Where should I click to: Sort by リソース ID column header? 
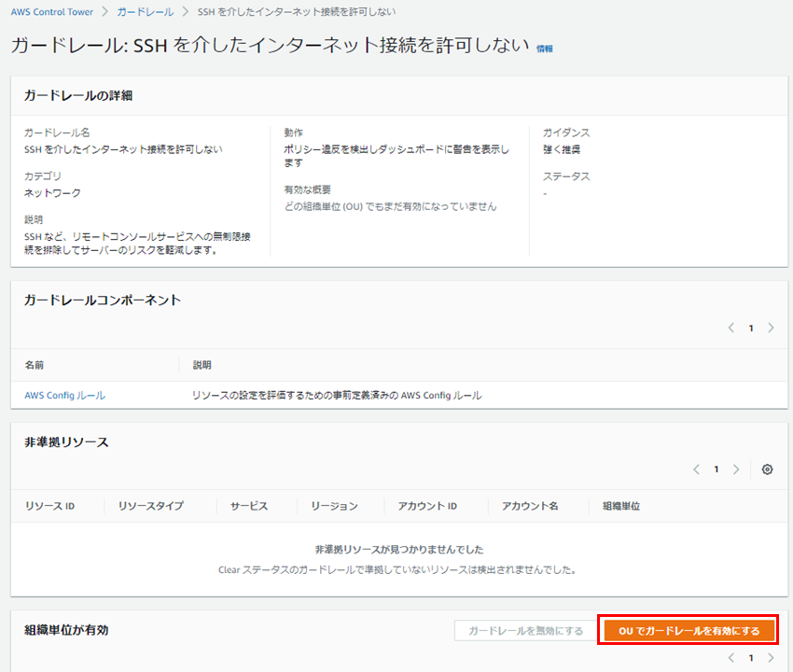(x=50, y=506)
